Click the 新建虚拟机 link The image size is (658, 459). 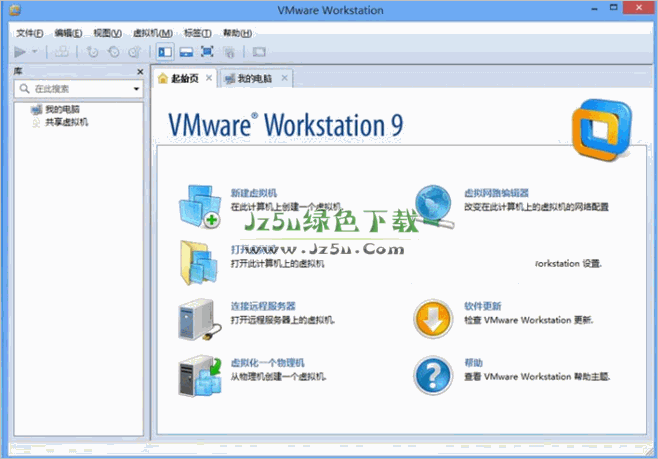[x=254, y=193]
